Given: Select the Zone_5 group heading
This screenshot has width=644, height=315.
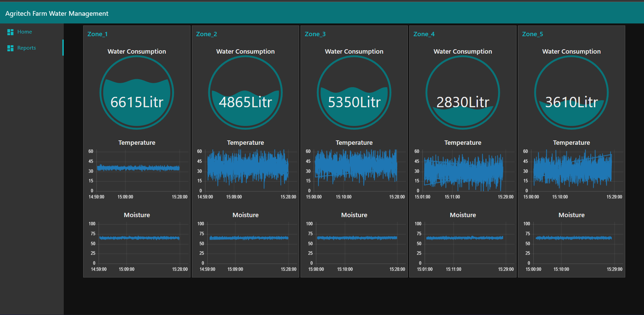Looking at the screenshot, I should tap(532, 34).
